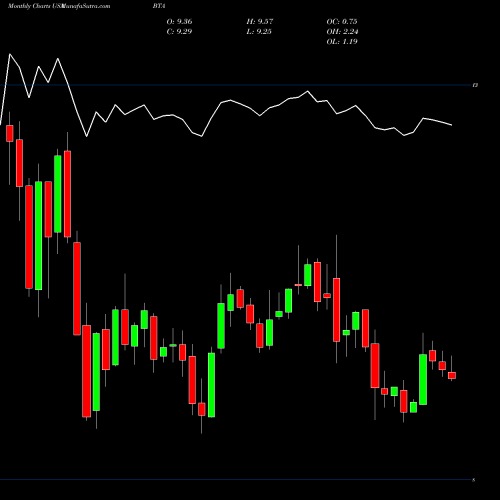Select the first red candlestick at chart start
500x500 pixels.
[x=10, y=133]
